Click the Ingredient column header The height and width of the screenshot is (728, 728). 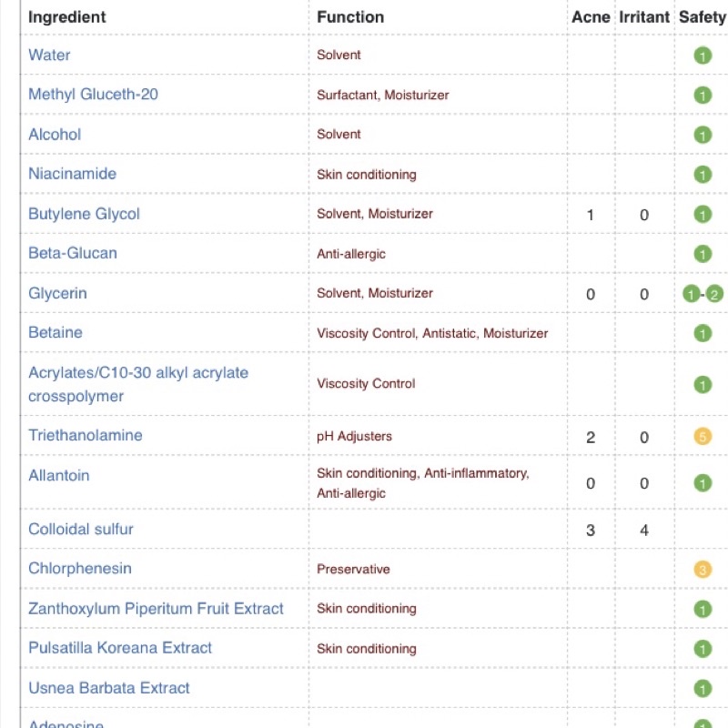click(x=67, y=17)
